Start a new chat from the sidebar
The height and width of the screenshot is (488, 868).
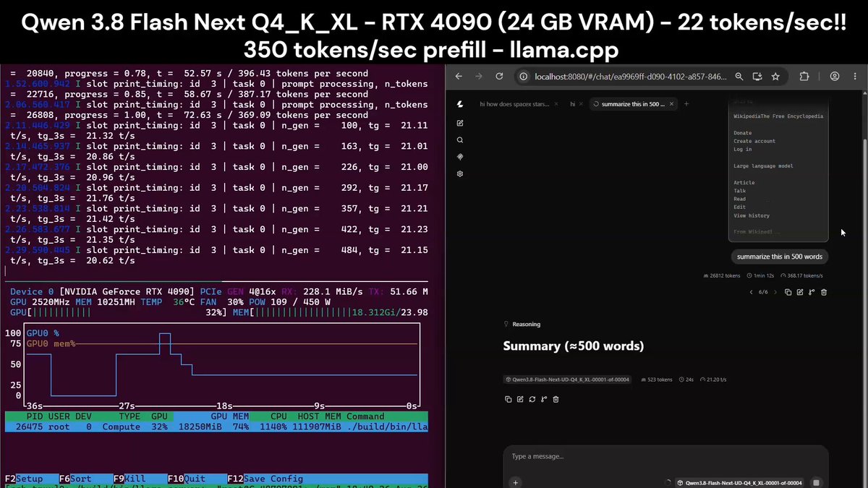click(460, 123)
